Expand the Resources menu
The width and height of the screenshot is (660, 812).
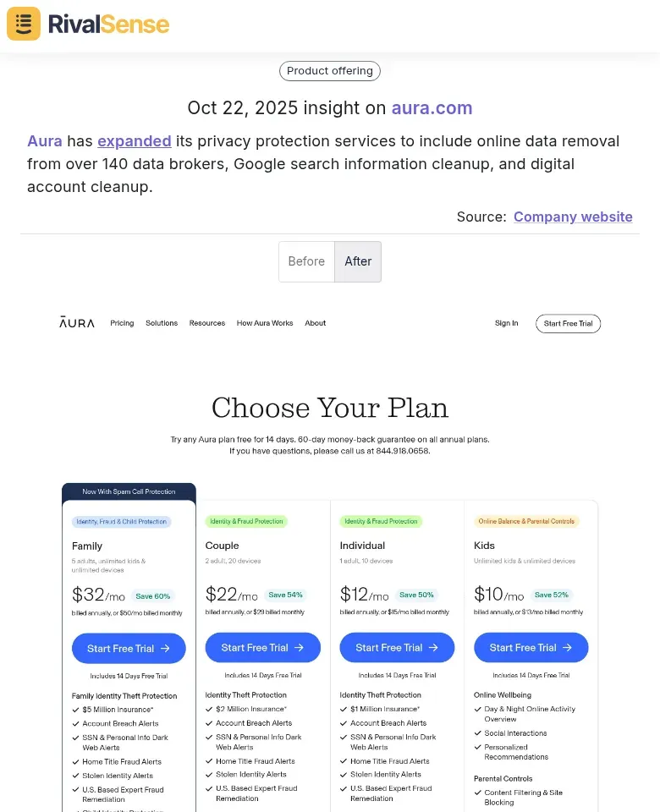click(207, 323)
